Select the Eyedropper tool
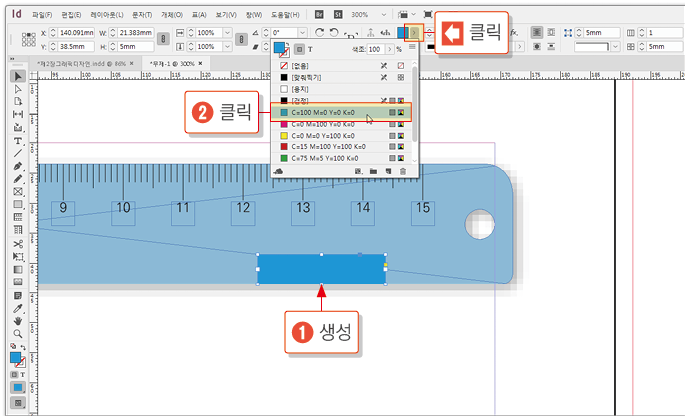 (x=18, y=309)
